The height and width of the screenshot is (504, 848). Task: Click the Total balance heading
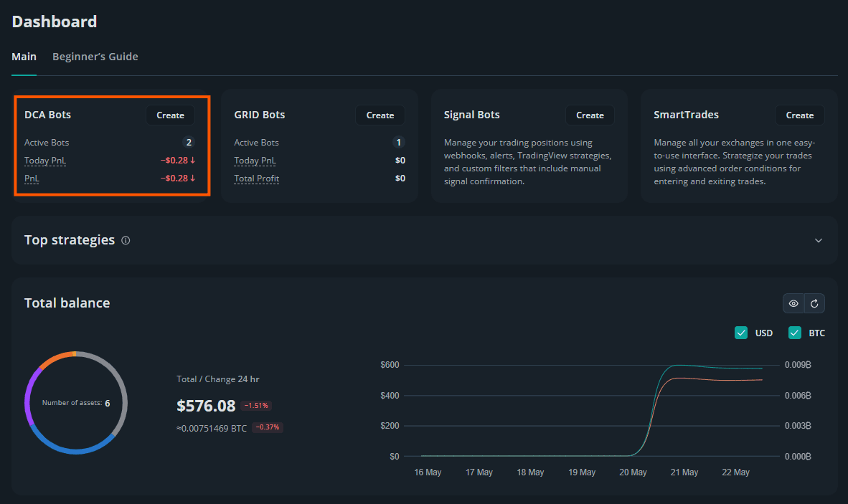pyautogui.click(x=67, y=303)
